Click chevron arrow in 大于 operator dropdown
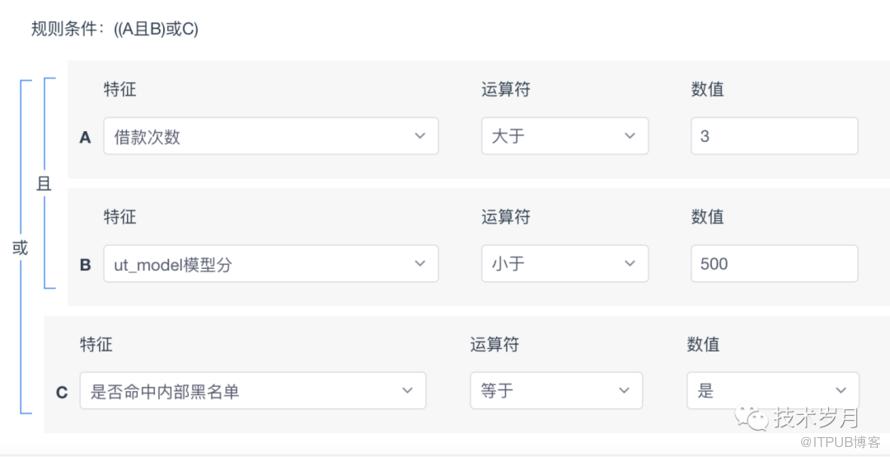 tap(629, 136)
